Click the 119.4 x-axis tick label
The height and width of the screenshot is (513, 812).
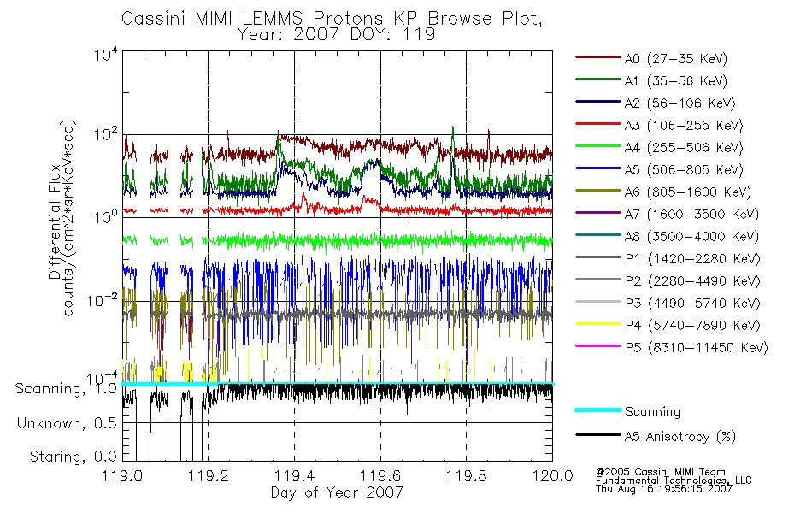point(294,475)
